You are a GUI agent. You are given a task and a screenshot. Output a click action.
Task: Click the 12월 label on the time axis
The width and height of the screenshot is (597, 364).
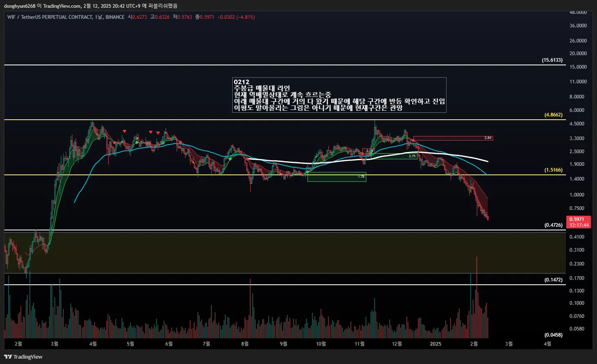point(397,344)
